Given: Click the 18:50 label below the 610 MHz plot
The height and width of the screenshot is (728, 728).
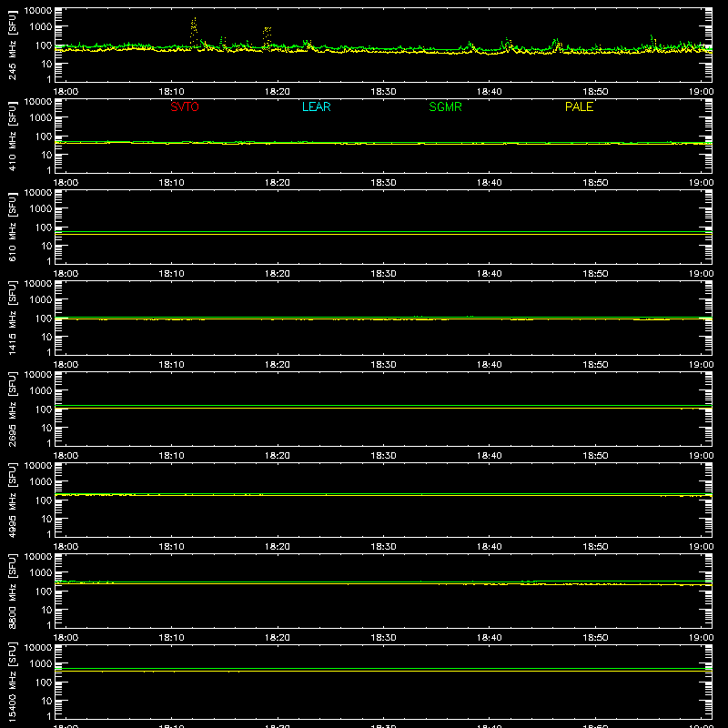Looking at the screenshot, I should coord(595,274).
